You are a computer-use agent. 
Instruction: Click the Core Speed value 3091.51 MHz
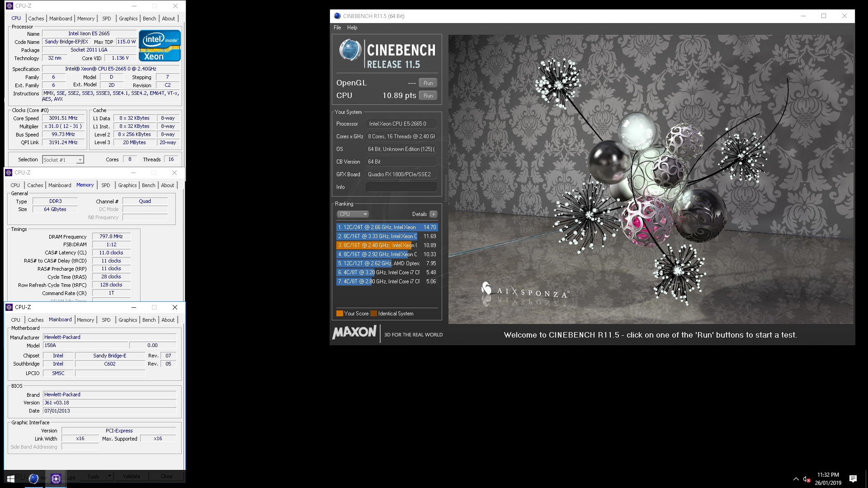(63, 118)
